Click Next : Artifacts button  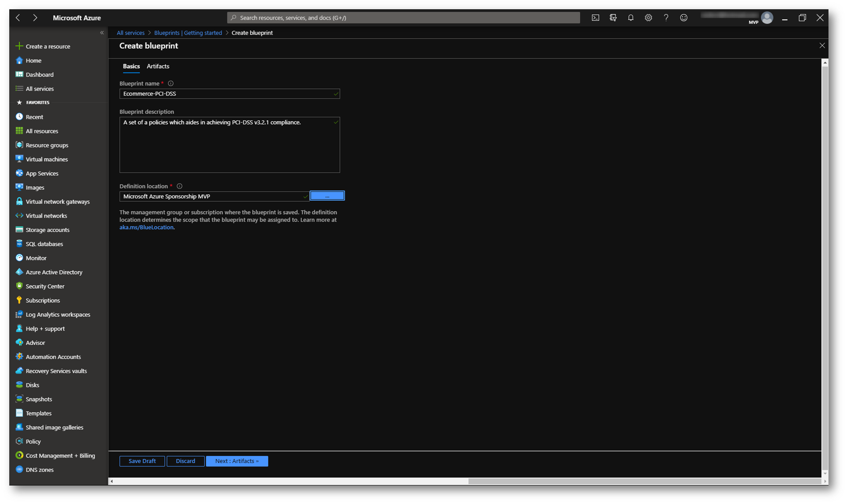237,461
